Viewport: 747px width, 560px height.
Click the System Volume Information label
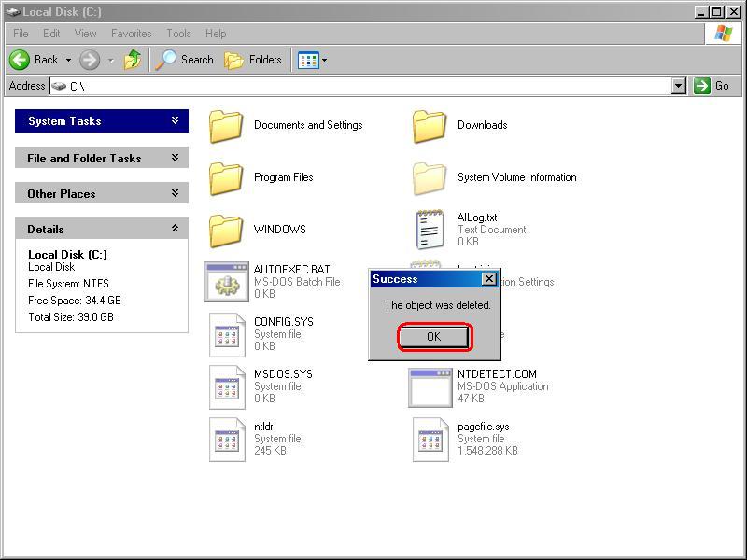517,177
